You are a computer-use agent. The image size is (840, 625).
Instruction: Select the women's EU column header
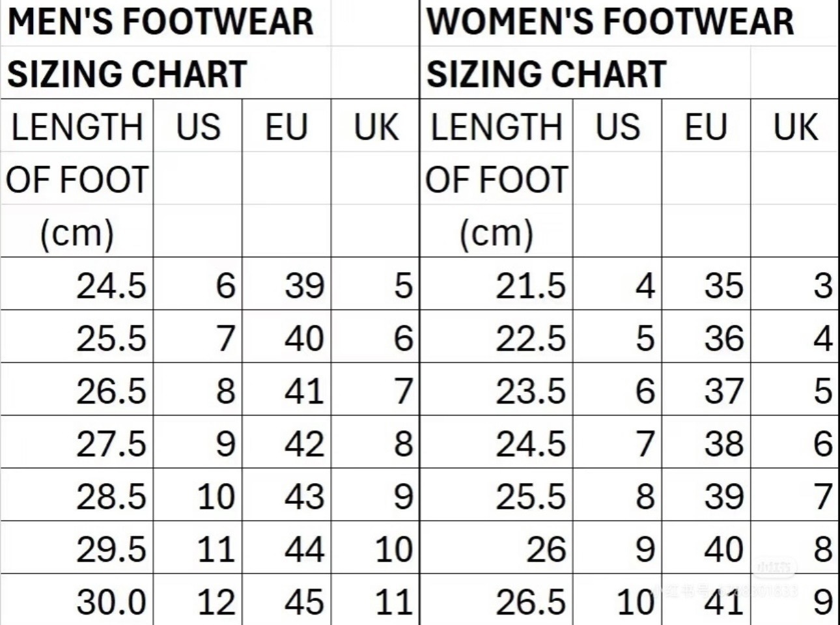(x=706, y=126)
